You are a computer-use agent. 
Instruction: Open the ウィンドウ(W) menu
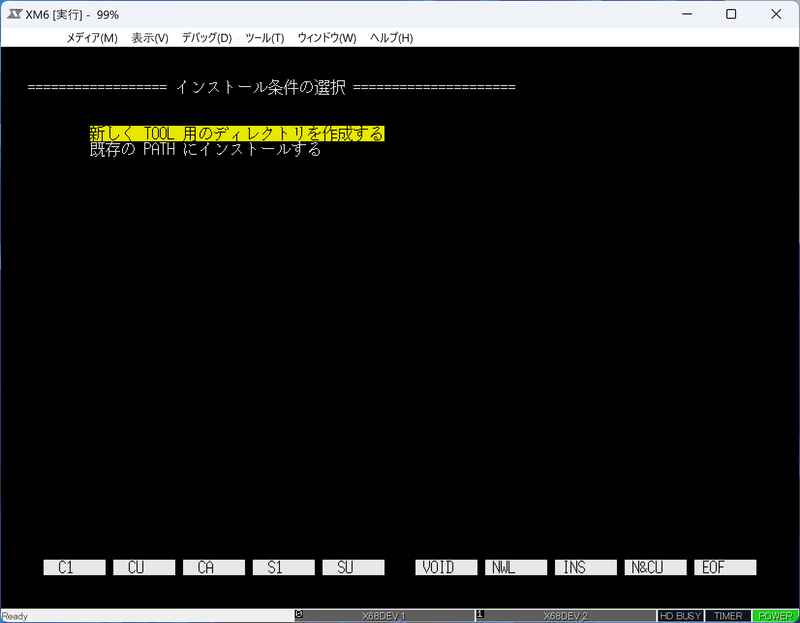pyautogui.click(x=327, y=38)
